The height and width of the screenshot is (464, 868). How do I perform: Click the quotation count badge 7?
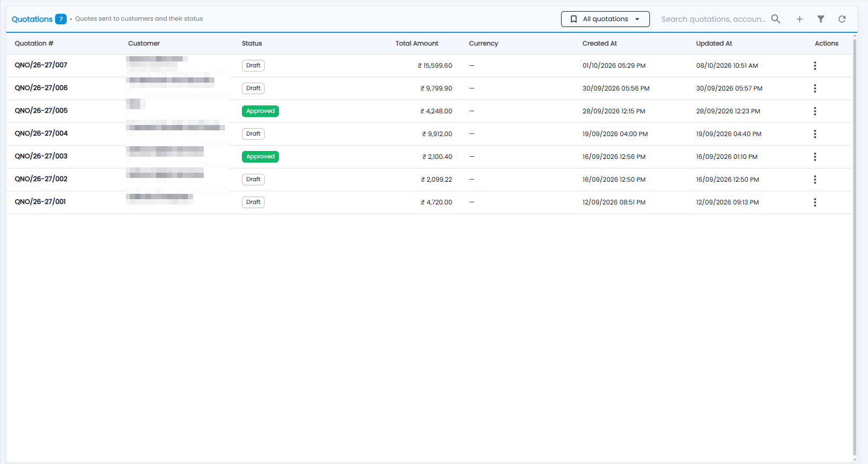(61, 19)
